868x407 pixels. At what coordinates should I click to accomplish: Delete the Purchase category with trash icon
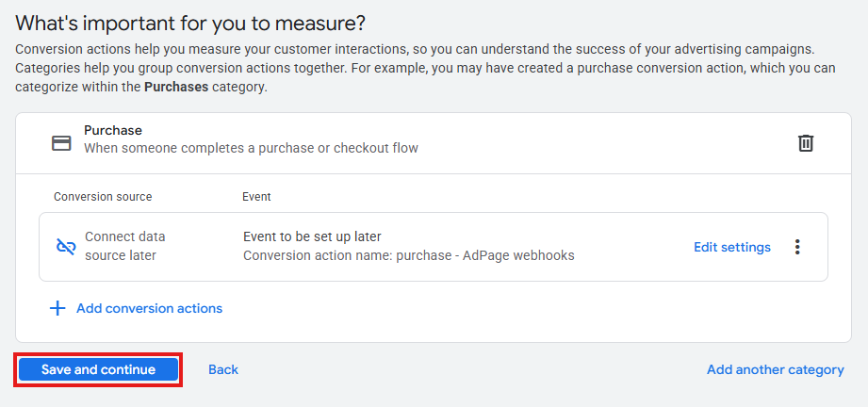coord(806,143)
